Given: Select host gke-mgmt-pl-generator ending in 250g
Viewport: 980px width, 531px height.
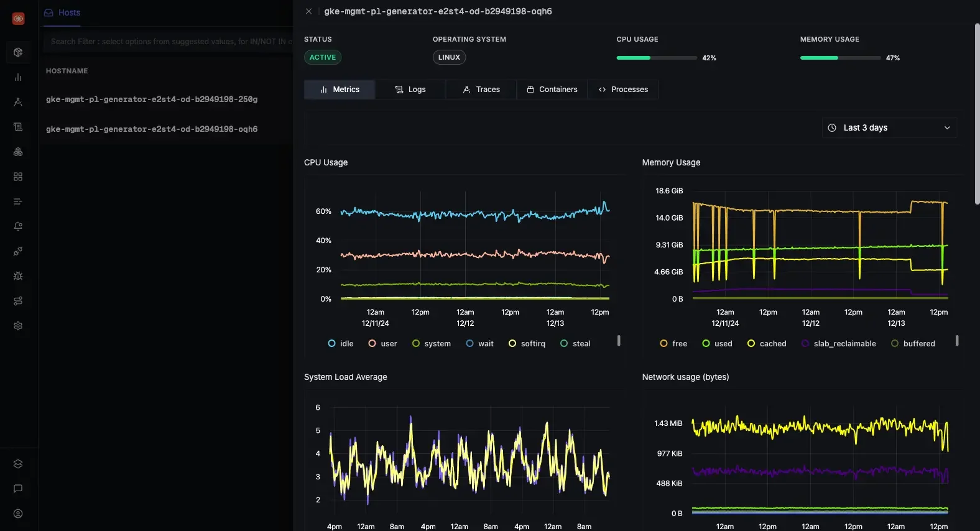Looking at the screenshot, I should (x=152, y=99).
